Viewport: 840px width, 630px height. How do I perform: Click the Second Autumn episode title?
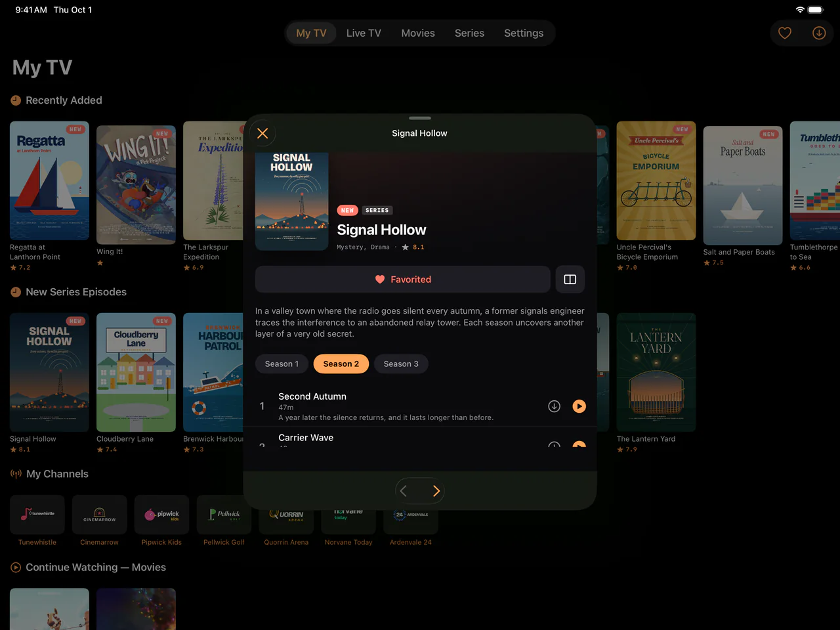pos(312,396)
